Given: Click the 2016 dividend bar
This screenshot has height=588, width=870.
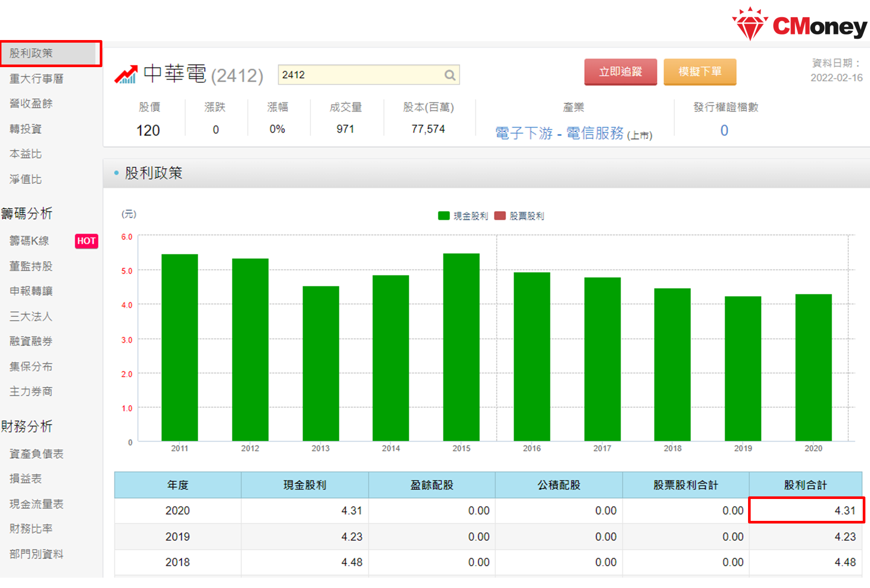Looking at the screenshot, I should pos(532,356).
